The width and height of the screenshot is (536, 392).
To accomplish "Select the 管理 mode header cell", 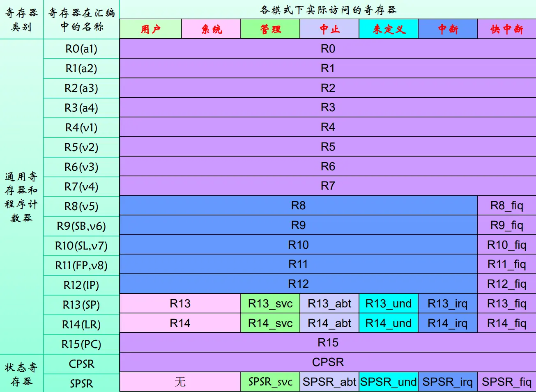I will [x=270, y=29].
